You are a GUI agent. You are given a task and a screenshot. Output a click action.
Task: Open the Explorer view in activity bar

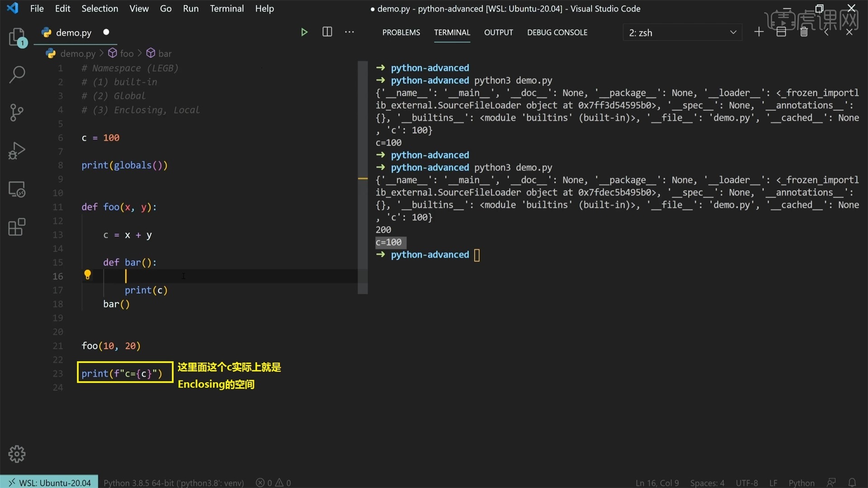pyautogui.click(x=17, y=37)
